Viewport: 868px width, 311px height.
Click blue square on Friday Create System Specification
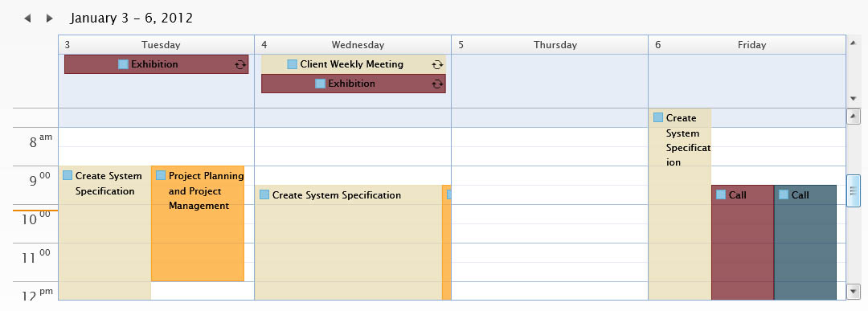tap(658, 117)
